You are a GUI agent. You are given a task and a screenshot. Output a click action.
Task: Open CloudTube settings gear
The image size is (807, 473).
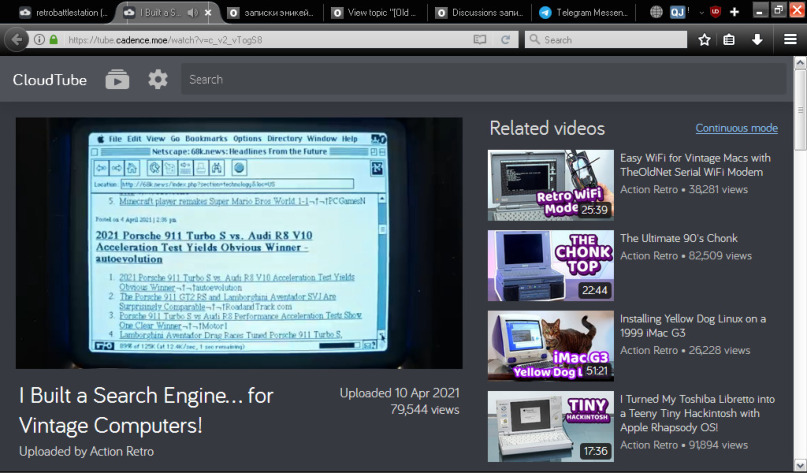158,80
